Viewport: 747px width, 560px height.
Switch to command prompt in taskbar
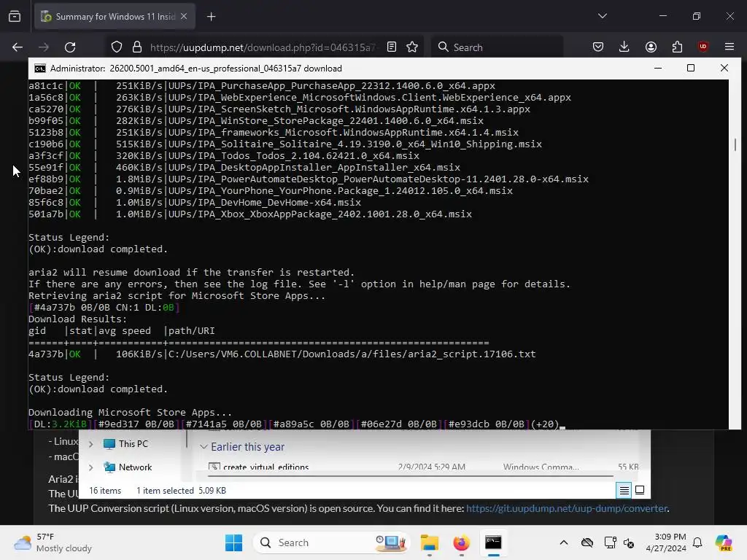point(493,542)
